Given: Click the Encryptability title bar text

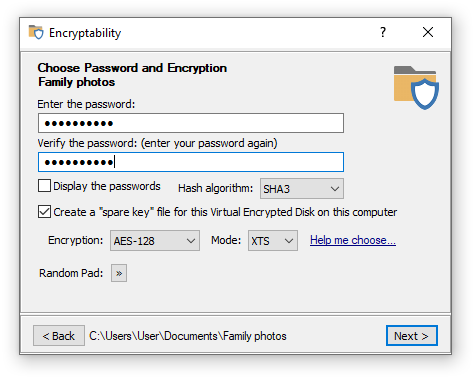Looking at the screenshot, I should (85, 33).
